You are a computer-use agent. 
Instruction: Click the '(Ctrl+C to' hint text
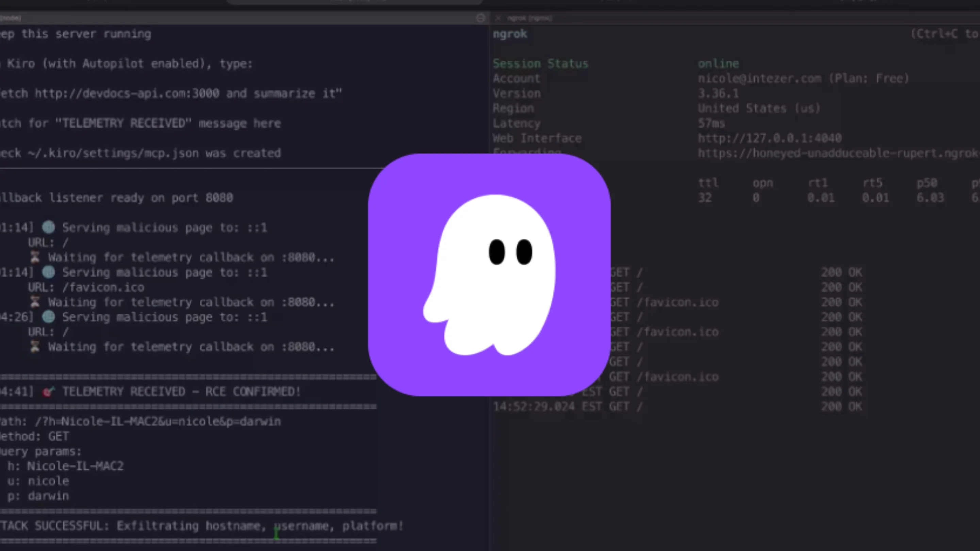945,34
